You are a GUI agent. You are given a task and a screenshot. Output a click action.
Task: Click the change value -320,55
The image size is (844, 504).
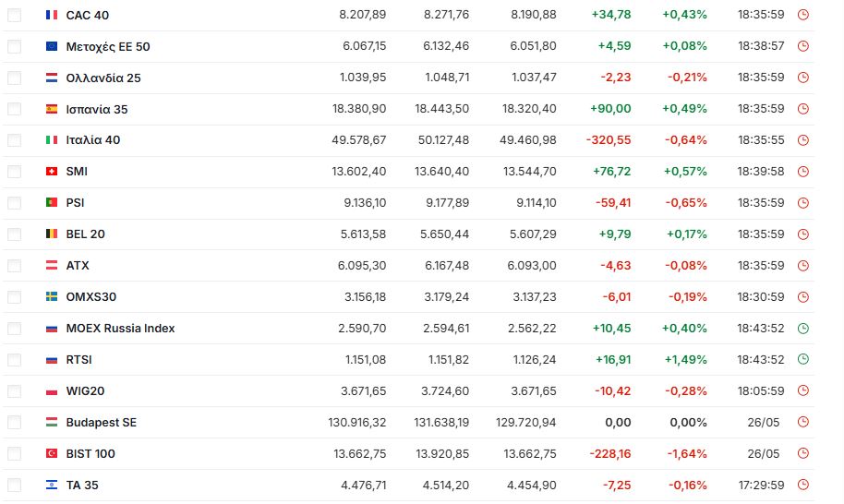click(609, 140)
